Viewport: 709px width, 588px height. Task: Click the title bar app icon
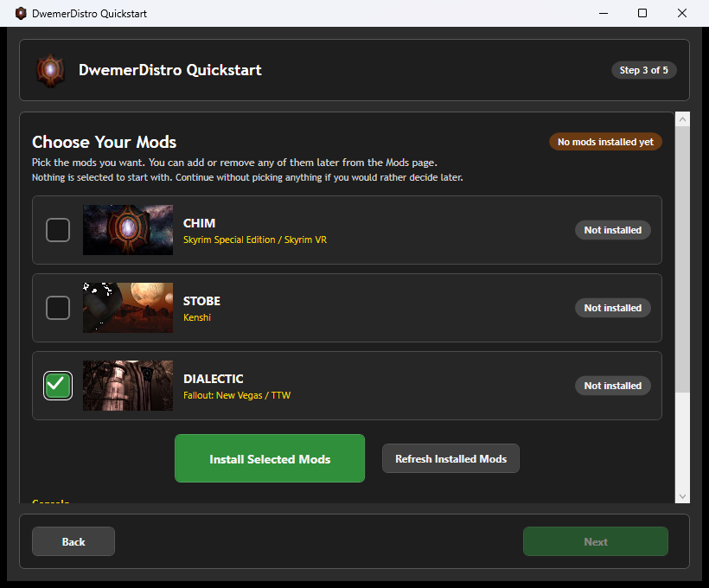pos(21,13)
